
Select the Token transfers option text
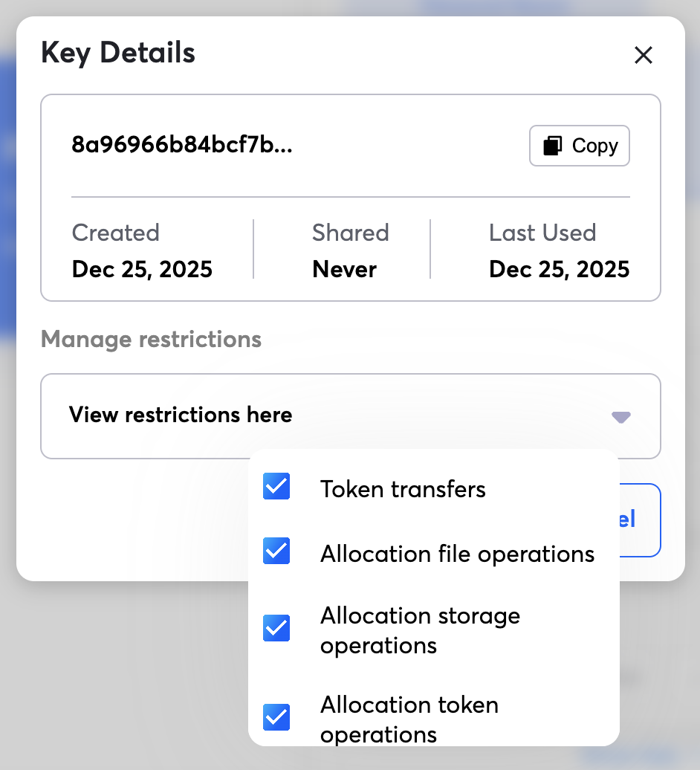click(x=403, y=489)
